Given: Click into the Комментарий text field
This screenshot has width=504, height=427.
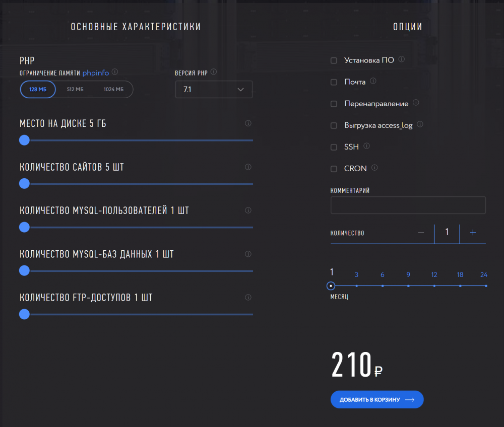Looking at the screenshot, I should [408, 205].
